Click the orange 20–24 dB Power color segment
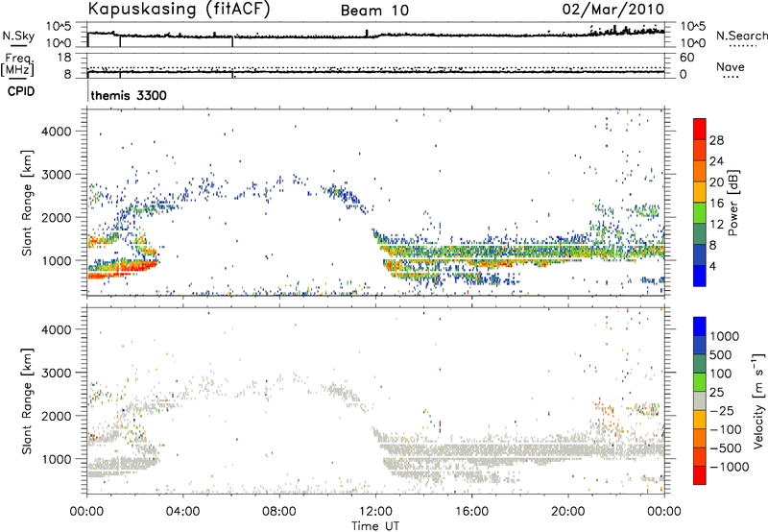The height and width of the screenshot is (532, 768). (x=700, y=172)
